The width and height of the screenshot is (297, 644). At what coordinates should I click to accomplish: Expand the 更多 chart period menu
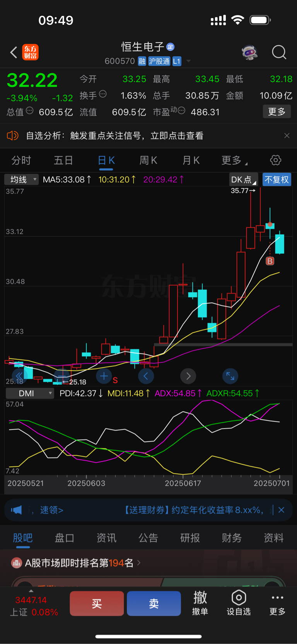pyautogui.click(x=234, y=160)
